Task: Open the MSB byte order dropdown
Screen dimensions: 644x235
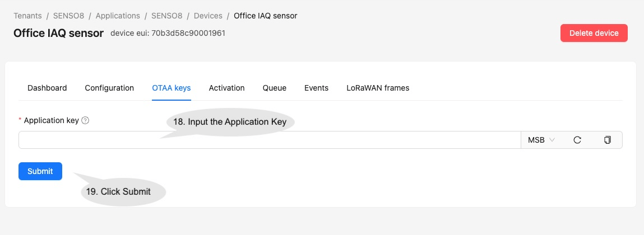Action: 541,140
